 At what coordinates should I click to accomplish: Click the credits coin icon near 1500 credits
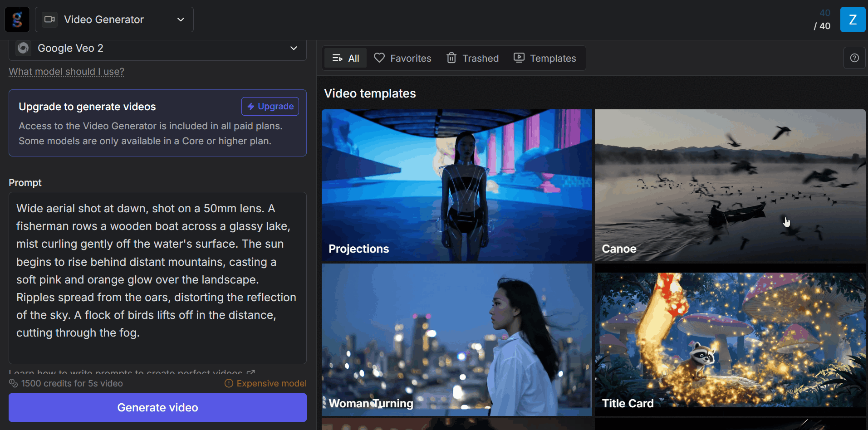click(13, 384)
